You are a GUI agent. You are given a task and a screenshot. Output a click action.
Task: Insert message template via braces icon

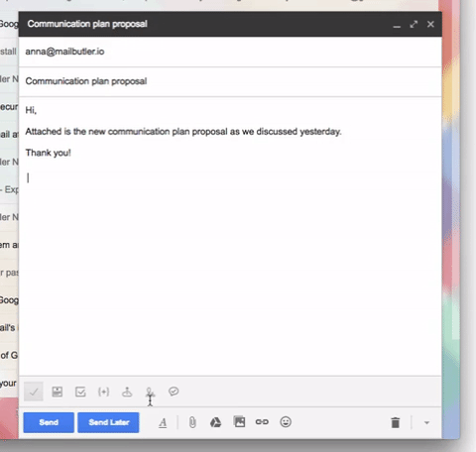coord(104,392)
